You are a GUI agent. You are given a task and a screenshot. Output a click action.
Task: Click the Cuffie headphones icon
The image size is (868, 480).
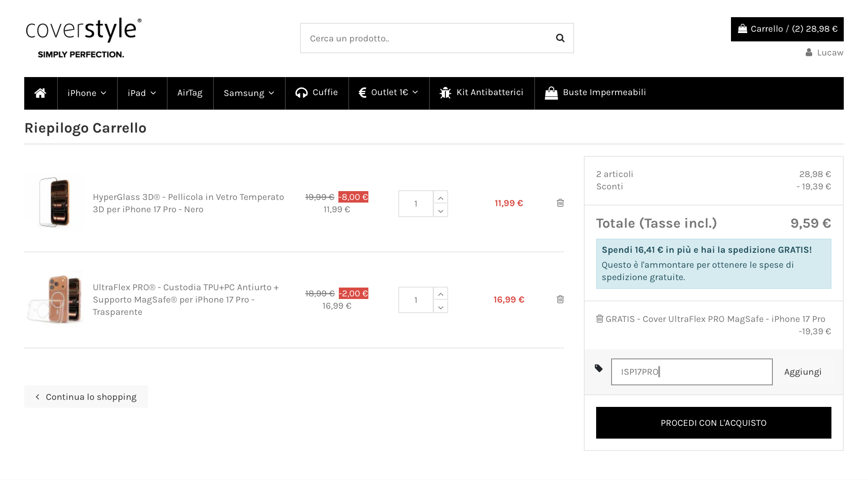(x=301, y=93)
